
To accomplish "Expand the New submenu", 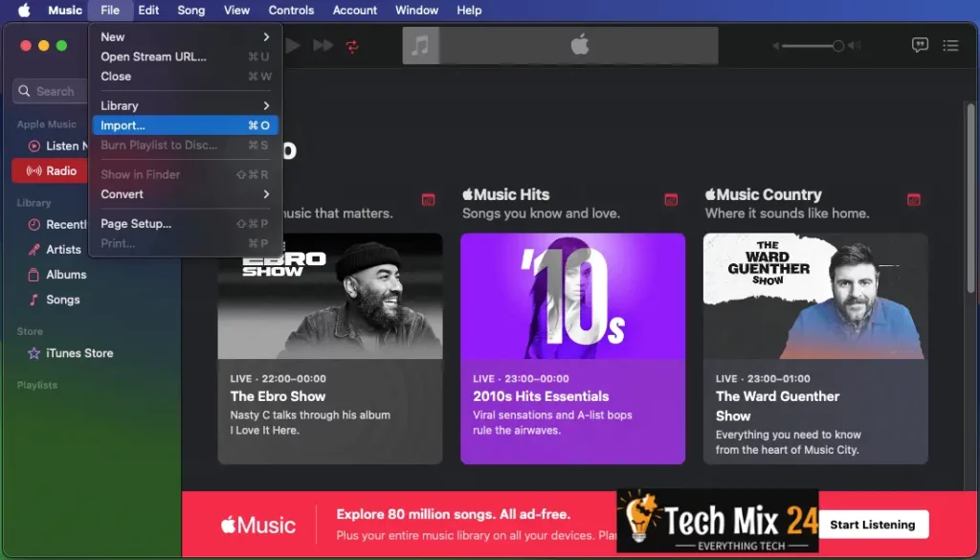I will (x=185, y=37).
